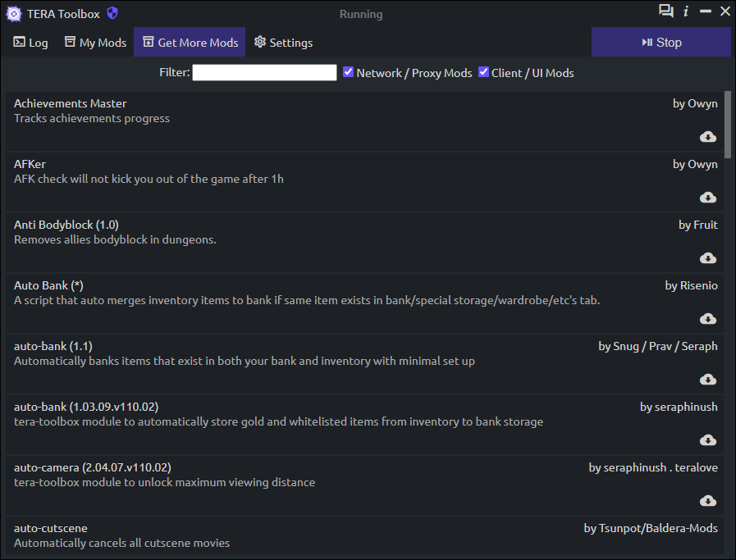Open the My Mods tab
This screenshot has width=736, height=560.
[x=95, y=43]
